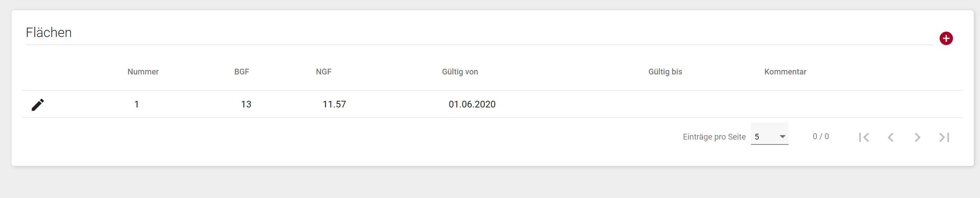Click the BGF value 13

(246, 104)
